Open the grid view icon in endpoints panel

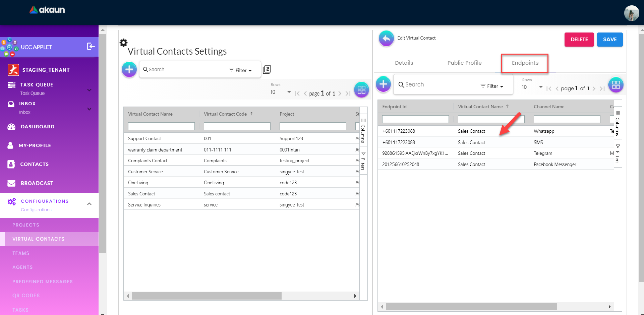[x=616, y=85]
